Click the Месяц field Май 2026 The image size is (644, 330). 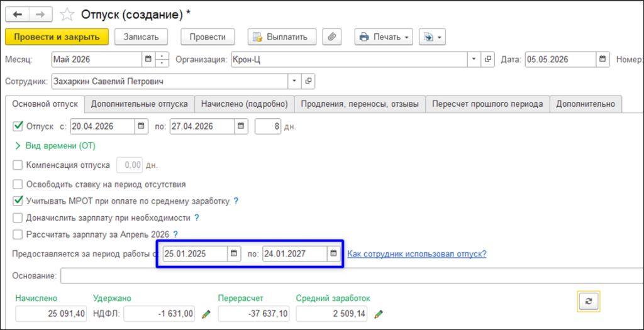97,59
